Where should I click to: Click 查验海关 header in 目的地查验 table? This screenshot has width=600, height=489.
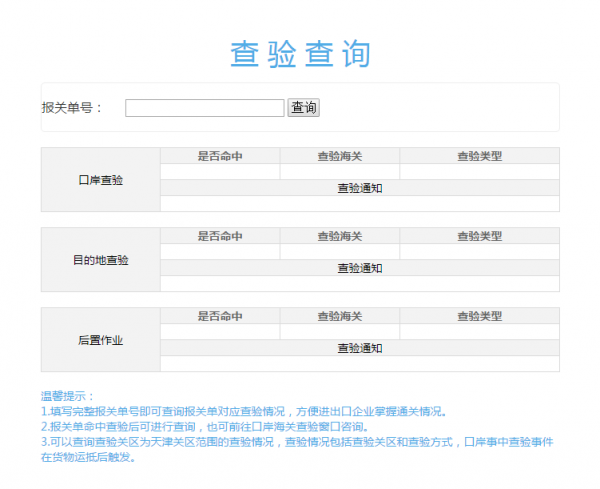coord(340,236)
